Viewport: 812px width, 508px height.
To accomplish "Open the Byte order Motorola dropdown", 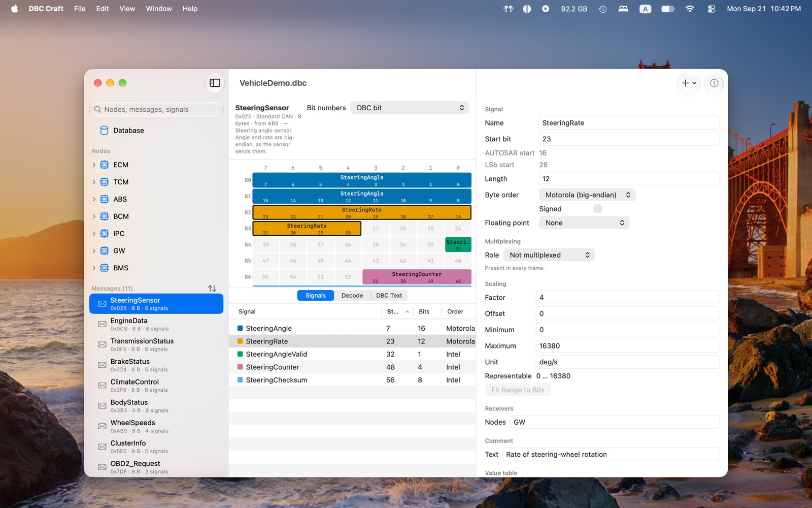I will click(x=587, y=195).
